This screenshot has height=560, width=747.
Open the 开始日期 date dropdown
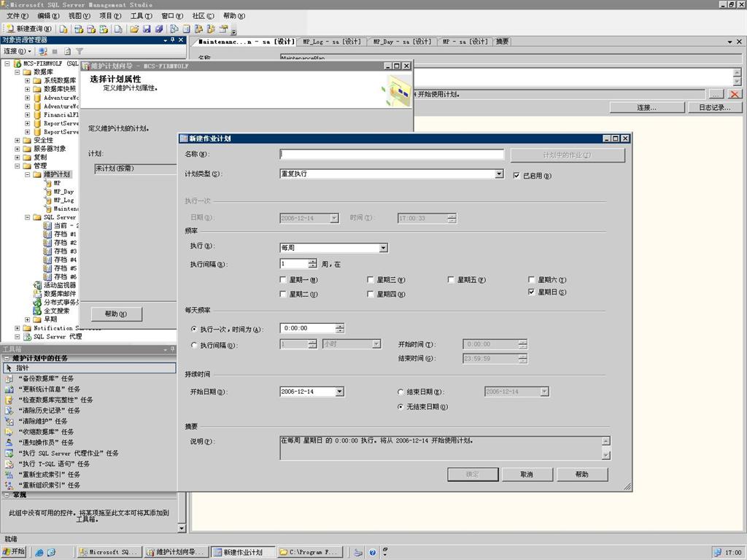[339, 392]
